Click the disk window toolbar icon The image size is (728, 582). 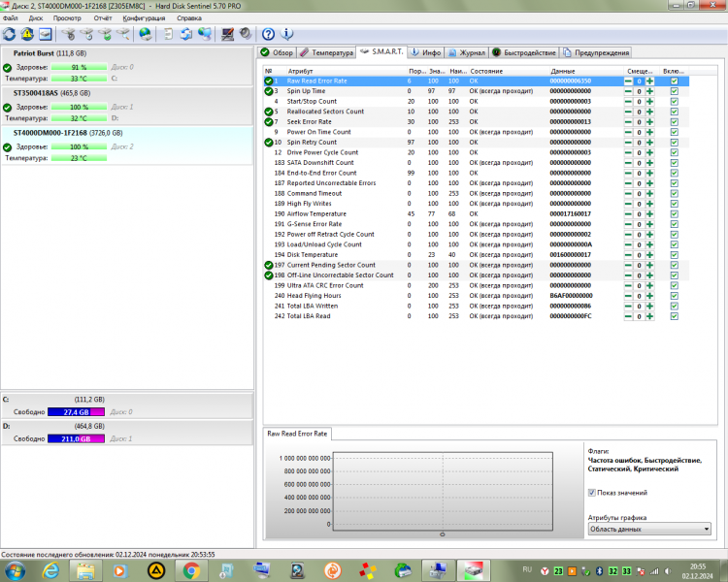[45, 34]
